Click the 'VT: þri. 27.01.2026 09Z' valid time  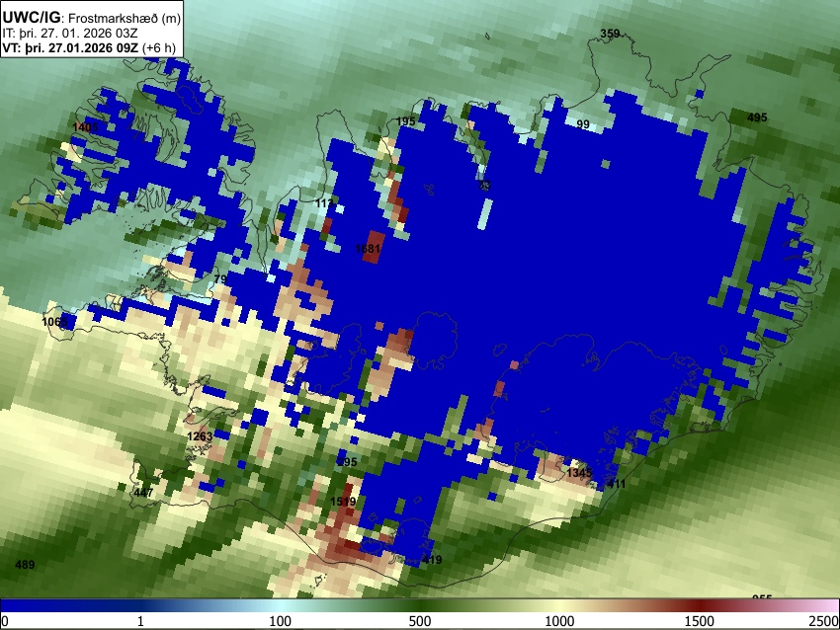point(70,47)
